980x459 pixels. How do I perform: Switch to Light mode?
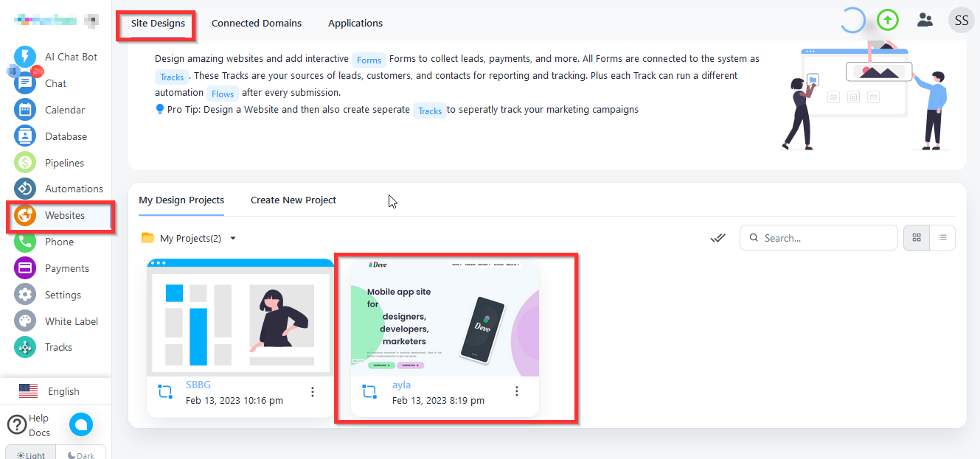(31, 455)
